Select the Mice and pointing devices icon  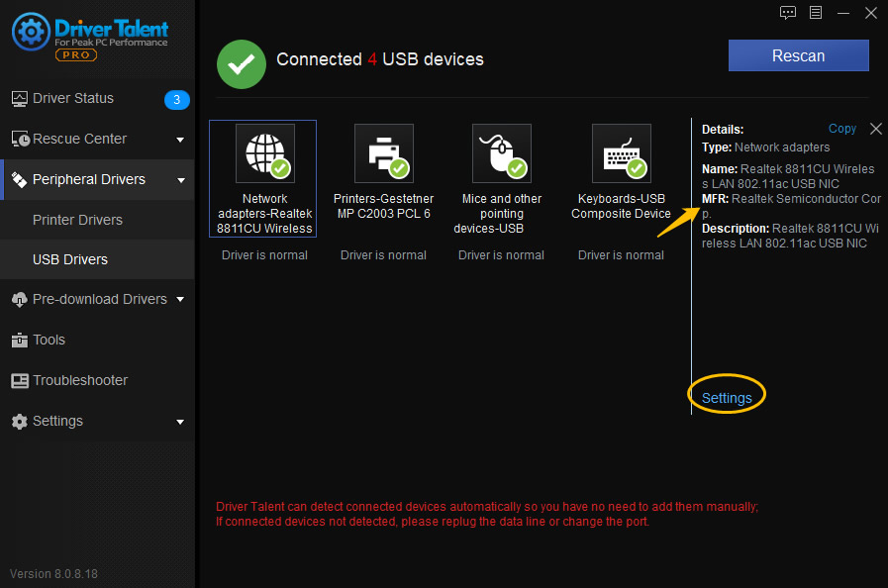point(502,153)
